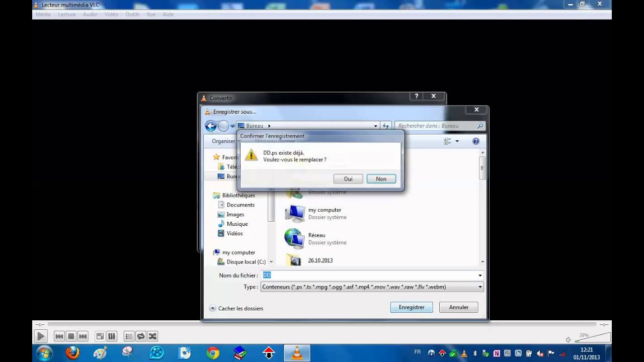Viewport: 644px width, 362px height.
Task: Open Snipping Tool scissors taskbar icon
Action: [128, 353]
